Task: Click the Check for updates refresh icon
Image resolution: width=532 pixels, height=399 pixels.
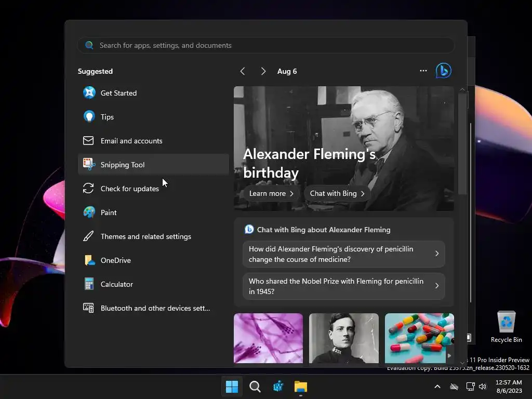Action: [88, 188]
